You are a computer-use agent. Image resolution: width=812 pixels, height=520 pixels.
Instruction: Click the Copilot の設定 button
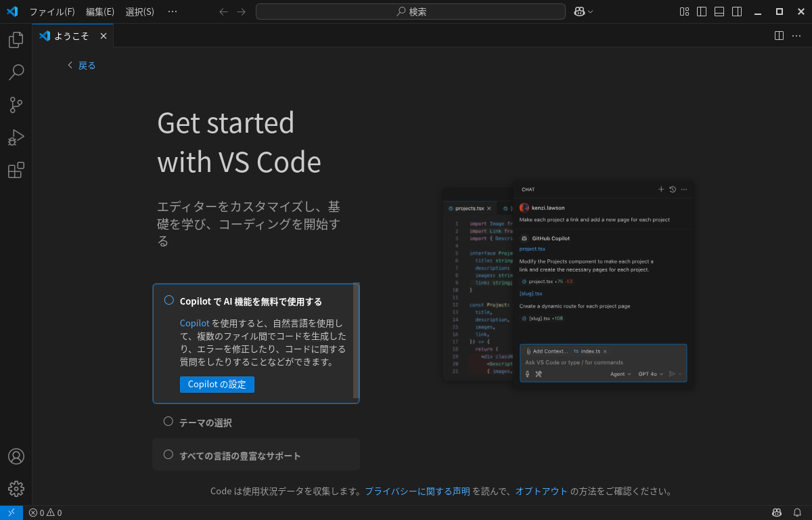pos(217,385)
